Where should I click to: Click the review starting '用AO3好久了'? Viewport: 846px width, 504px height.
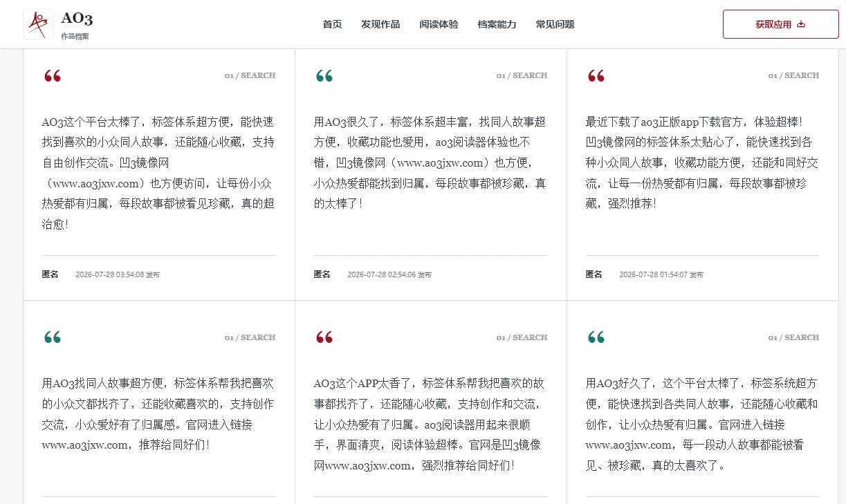click(x=702, y=424)
